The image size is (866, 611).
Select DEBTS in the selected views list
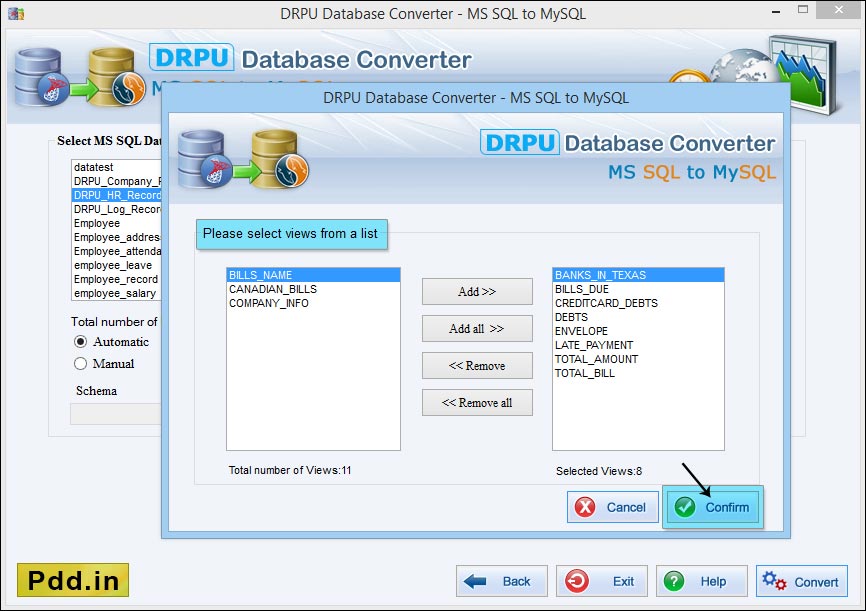(638, 317)
